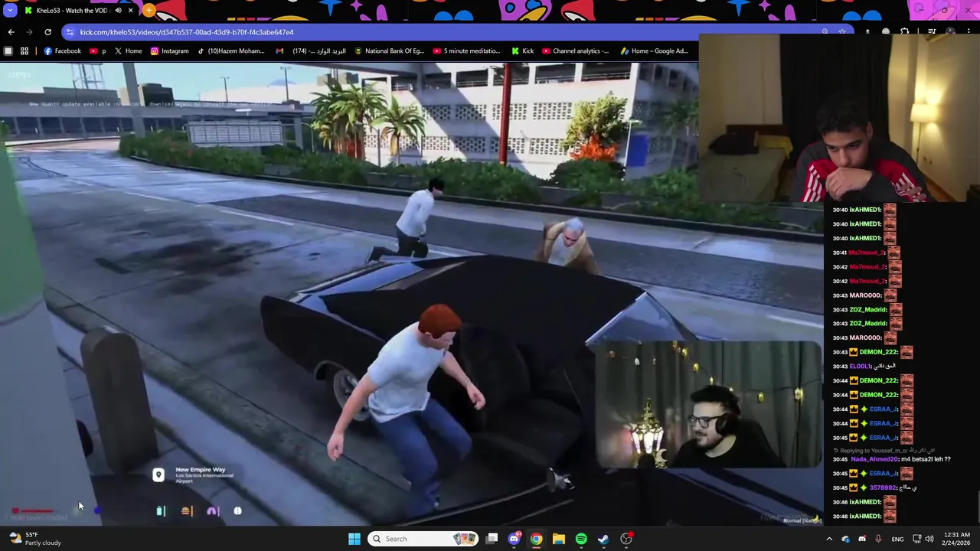Open the Gmail inbox (174) bookmark
The image size is (980, 551).
[x=311, y=51]
